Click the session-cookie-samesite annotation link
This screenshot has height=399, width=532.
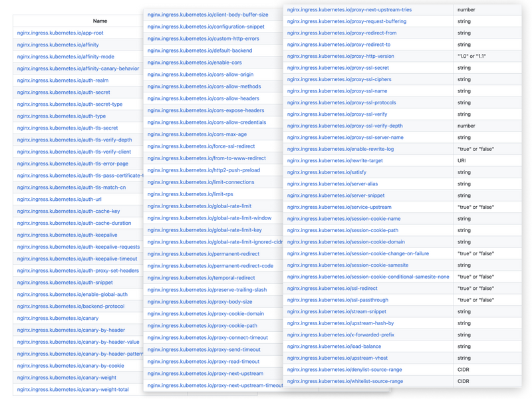[348, 265]
